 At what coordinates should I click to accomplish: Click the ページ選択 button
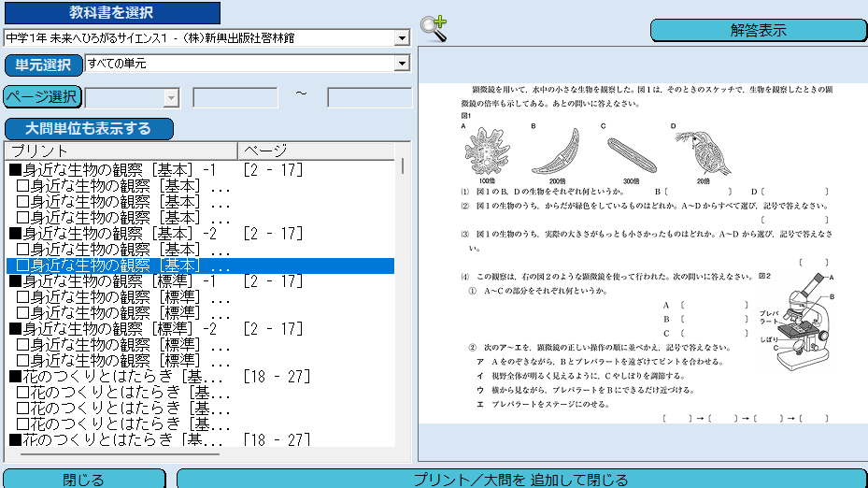click(x=42, y=97)
